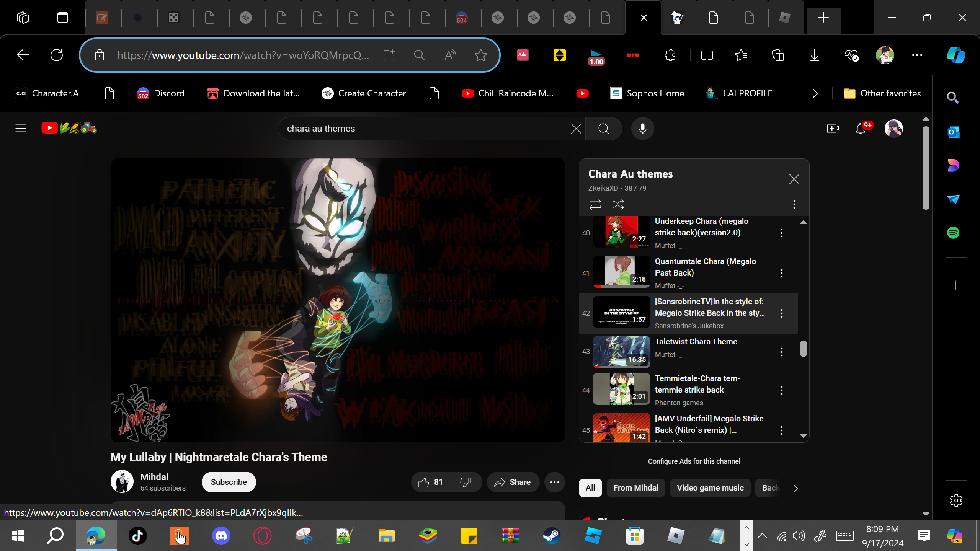Open YouTube notifications bell
The height and width of the screenshot is (551, 980).
(861, 129)
